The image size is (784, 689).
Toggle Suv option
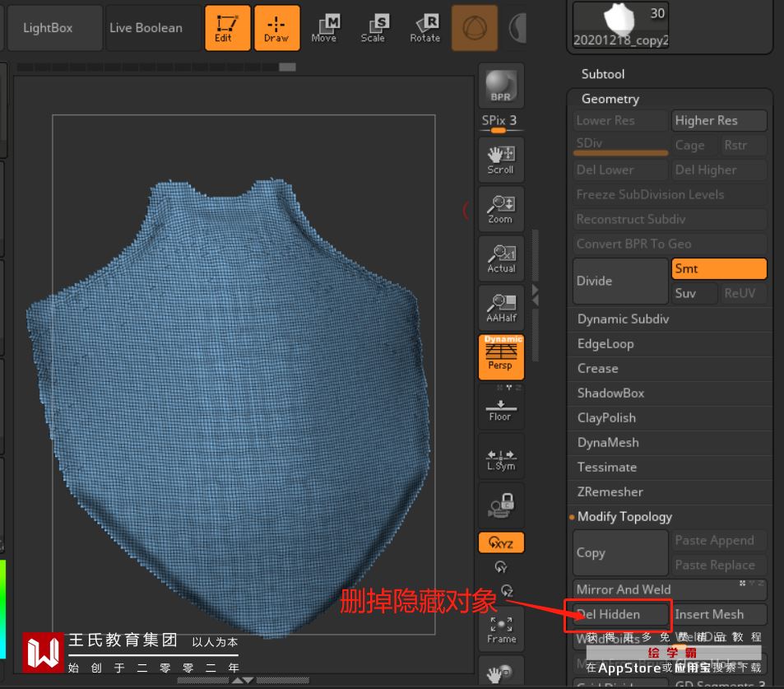[694, 293]
